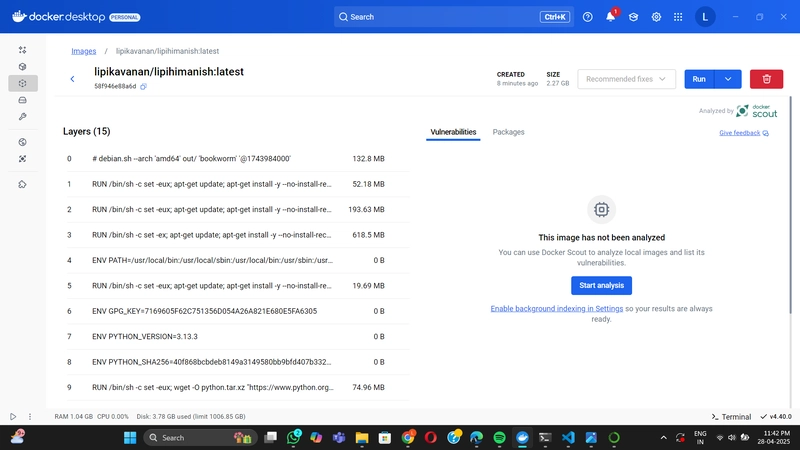Screen dimensions: 800x450
Task: Expand the Run button dropdown arrow
Action: 728,79
